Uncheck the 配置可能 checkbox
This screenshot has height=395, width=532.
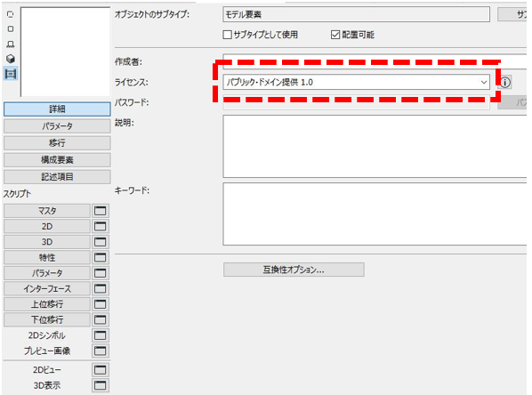click(335, 35)
